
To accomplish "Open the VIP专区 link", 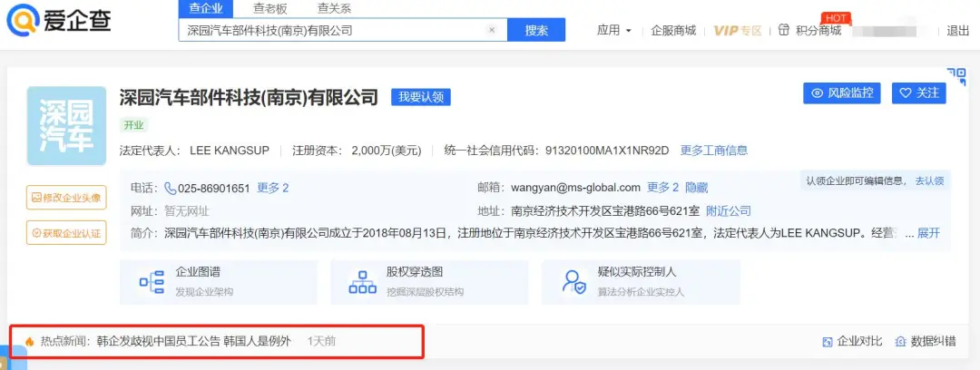I will (x=738, y=30).
